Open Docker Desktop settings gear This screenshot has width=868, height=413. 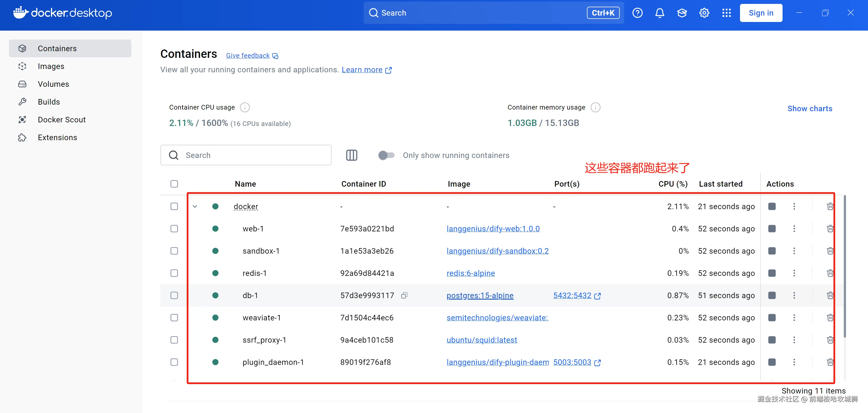[704, 13]
